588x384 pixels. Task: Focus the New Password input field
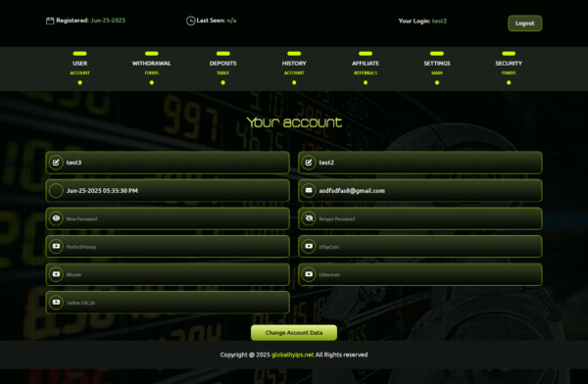[x=168, y=218]
